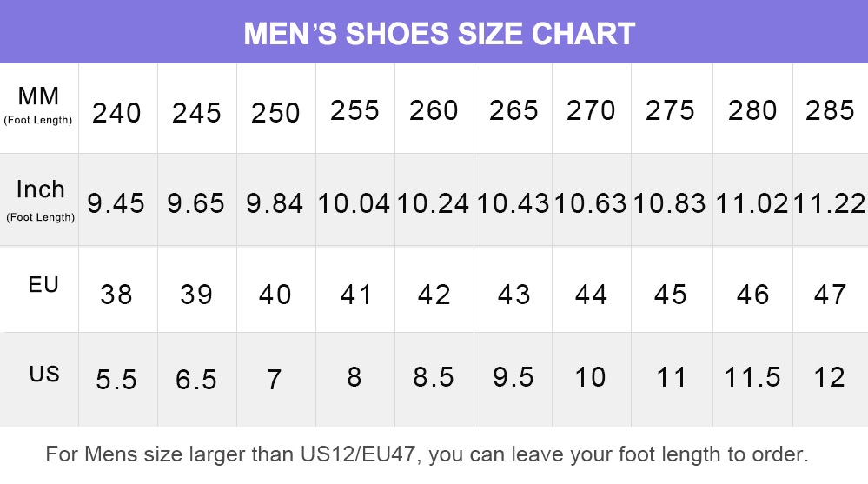Choose EU size 38
This screenshot has height=484, width=868.
(116, 295)
